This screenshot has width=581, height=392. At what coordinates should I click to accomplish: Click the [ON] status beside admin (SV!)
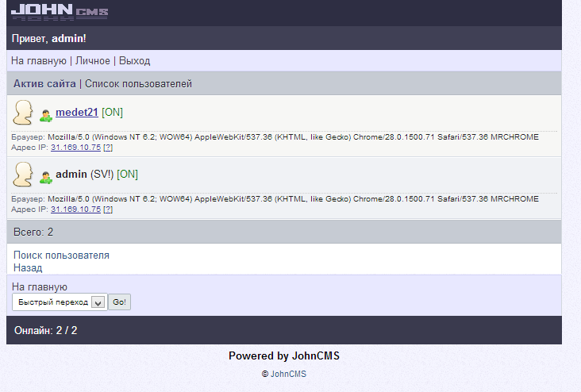click(x=127, y=174)
